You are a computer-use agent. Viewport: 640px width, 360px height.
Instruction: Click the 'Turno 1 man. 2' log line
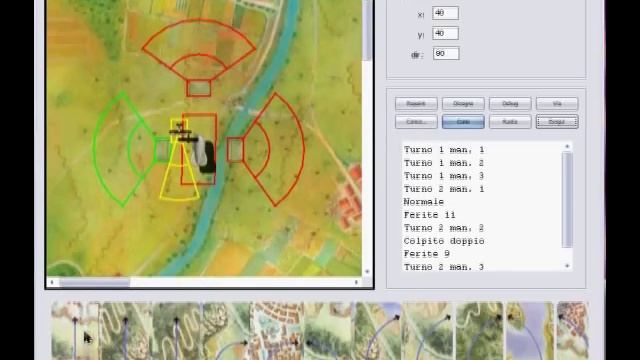coord(444,163)
